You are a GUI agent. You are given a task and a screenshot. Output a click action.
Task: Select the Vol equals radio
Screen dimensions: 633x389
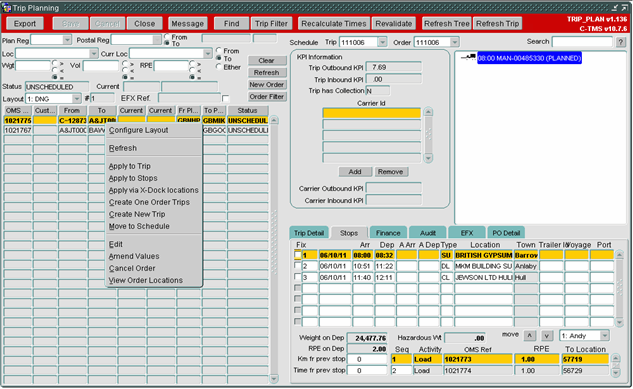pos(125,77)
